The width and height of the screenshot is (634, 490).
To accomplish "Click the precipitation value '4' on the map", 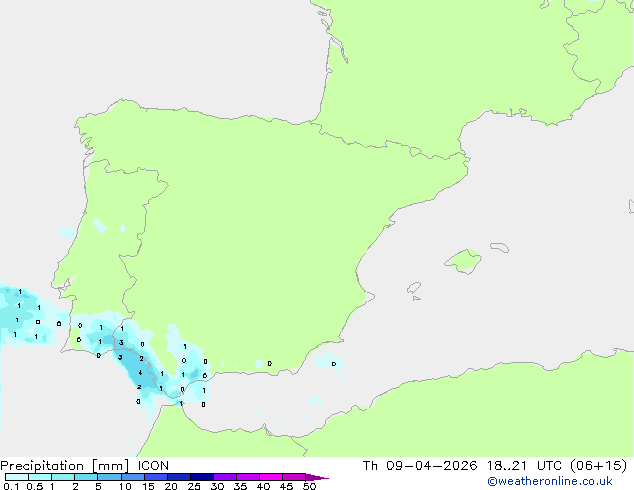I will (x=140, y=372).
